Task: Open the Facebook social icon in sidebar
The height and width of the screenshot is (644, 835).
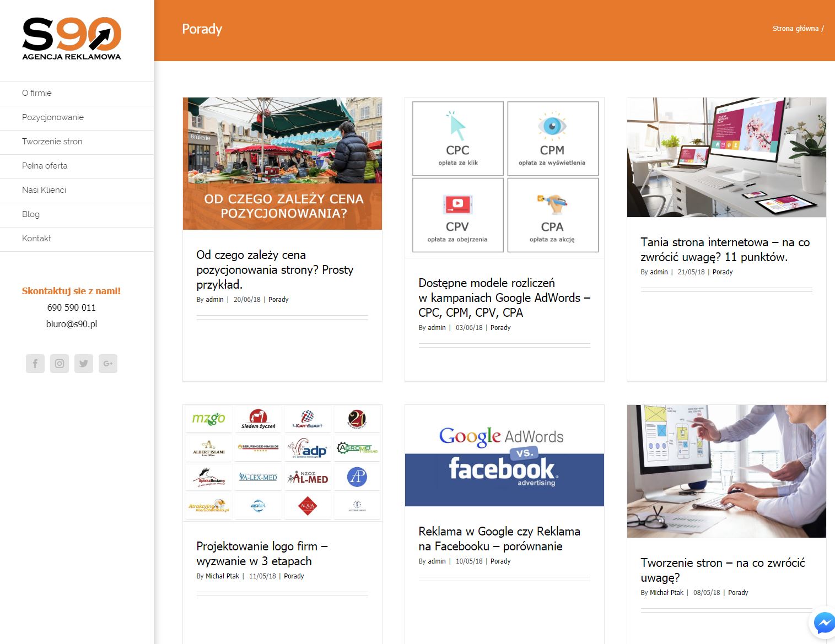Action: point(35,364)
